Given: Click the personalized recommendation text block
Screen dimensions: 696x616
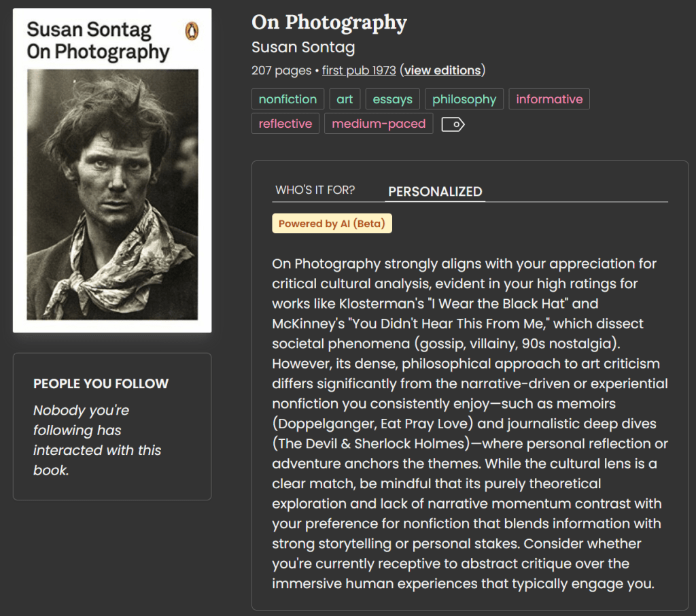Looking at the screenshot, I should pyautogui.click(x=469, y=422).
